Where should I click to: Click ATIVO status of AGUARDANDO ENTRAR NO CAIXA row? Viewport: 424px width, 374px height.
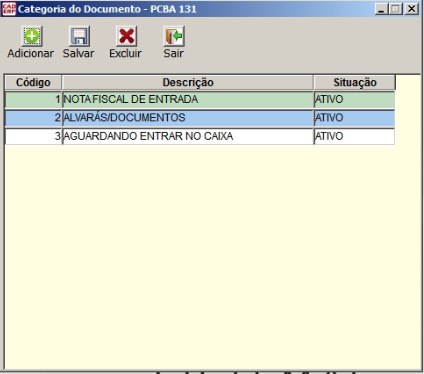(354, 136)
